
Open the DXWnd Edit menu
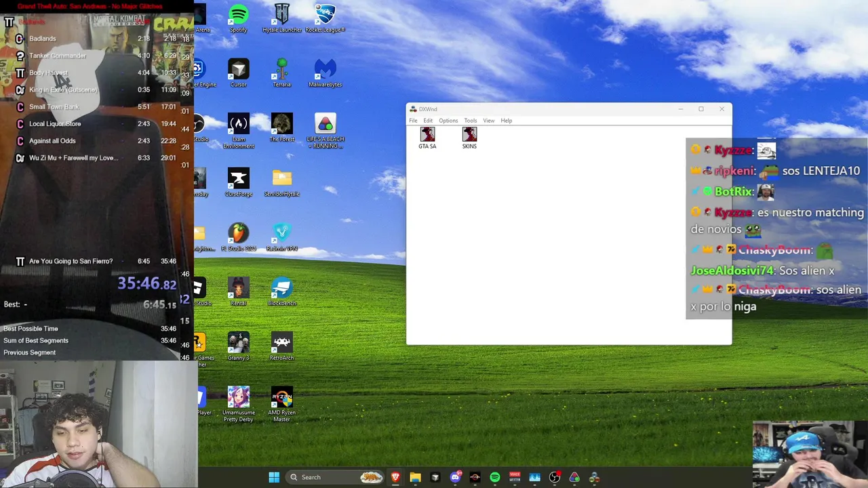pos(428,121)
